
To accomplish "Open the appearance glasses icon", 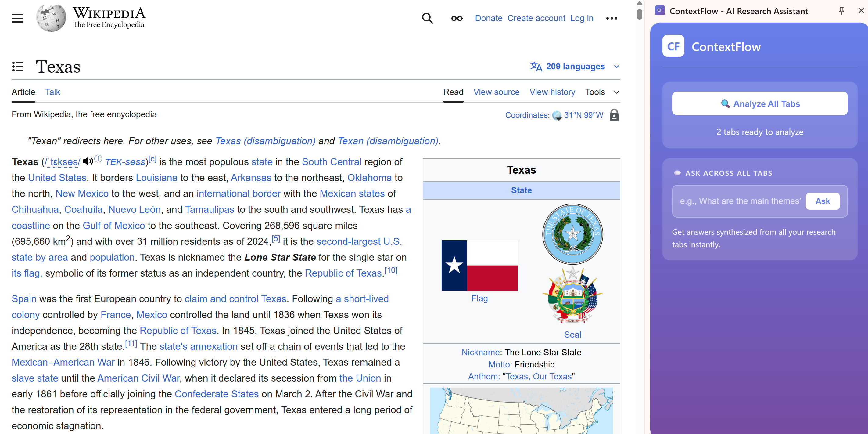I will tap(457, 18).
